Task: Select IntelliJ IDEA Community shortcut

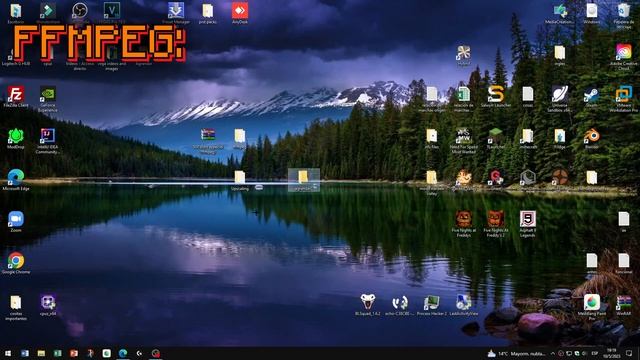Action: [48, 141]
